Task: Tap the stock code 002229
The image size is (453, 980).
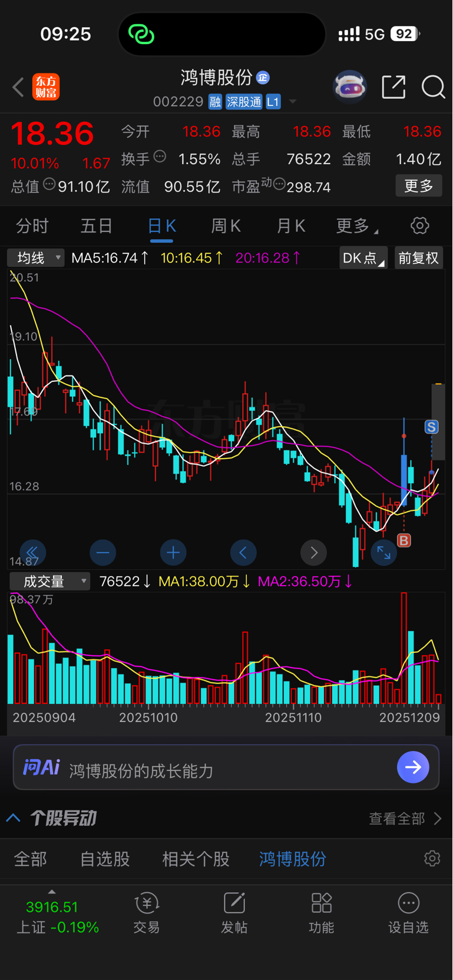Action: click(178, 102)
